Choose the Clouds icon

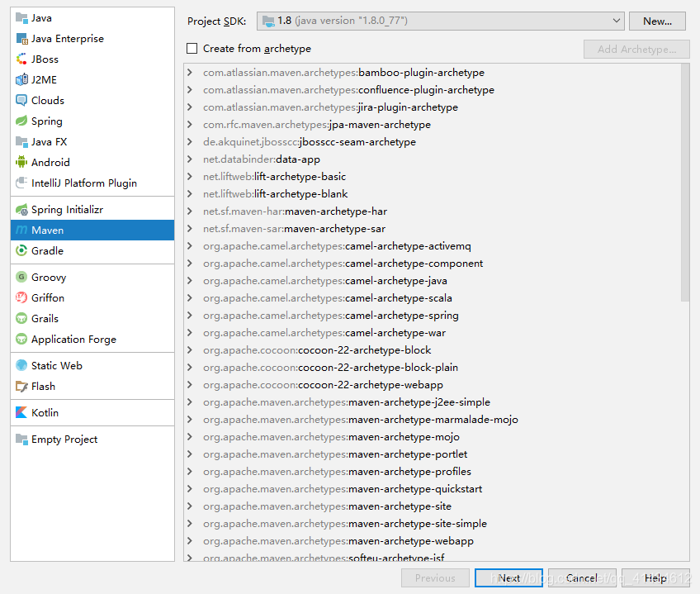click(x=21, y=100)
